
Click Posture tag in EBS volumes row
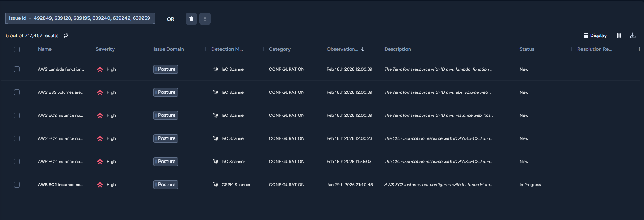point(166,92)
